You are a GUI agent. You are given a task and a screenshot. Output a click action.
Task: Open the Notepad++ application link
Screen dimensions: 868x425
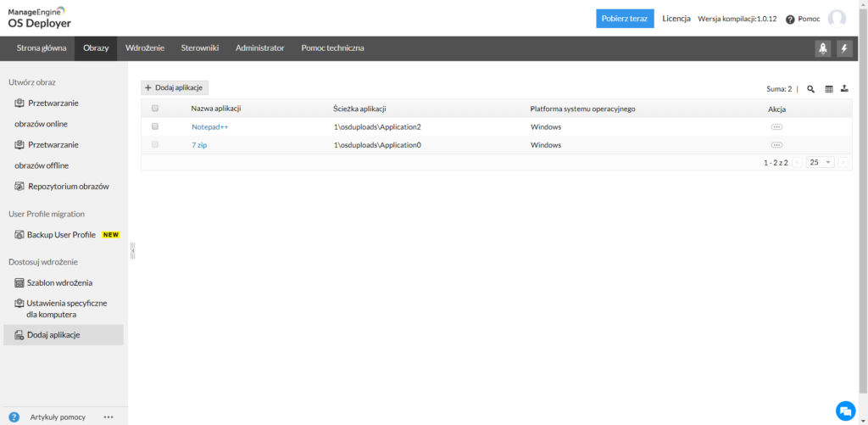[x=209, y=126]
